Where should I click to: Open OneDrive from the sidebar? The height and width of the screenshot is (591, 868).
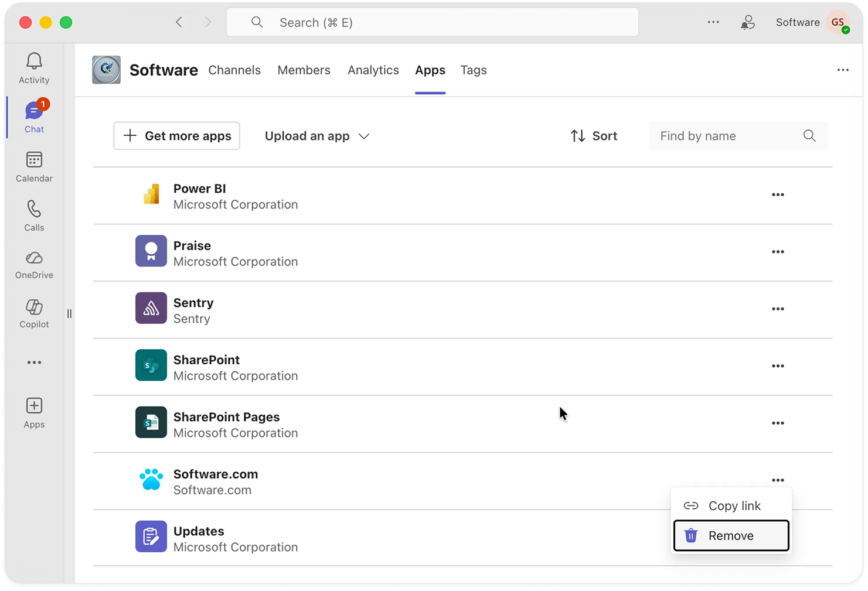[33, 265]
